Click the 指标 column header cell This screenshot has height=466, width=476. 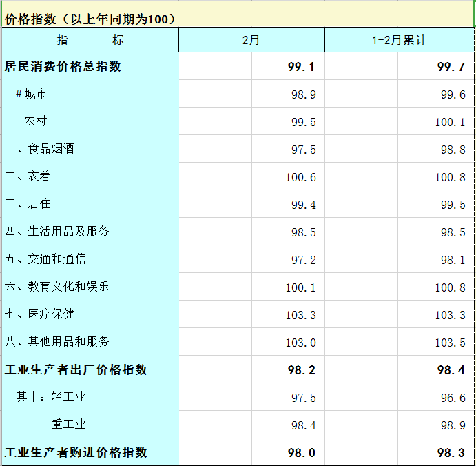90,40
